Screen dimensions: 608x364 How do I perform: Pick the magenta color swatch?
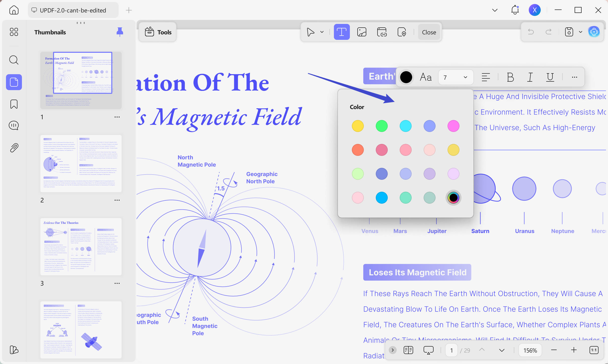(453, 126)
